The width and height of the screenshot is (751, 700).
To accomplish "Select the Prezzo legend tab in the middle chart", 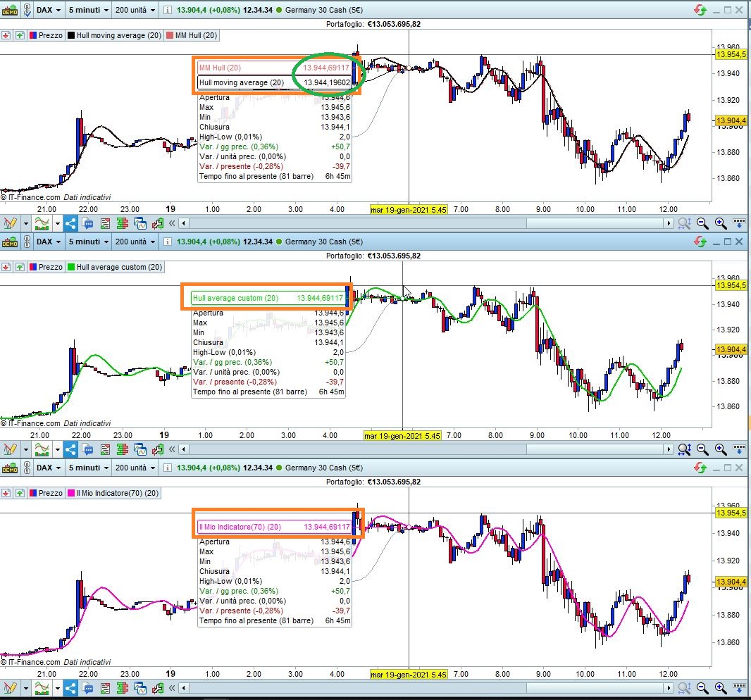I will coord(46,267).
